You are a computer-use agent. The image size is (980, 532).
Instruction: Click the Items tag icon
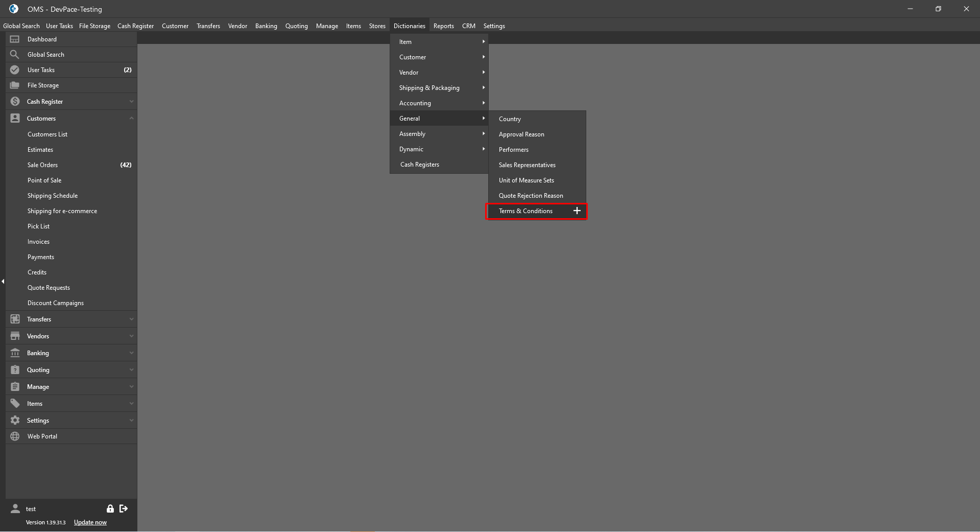tap(15, 404)
